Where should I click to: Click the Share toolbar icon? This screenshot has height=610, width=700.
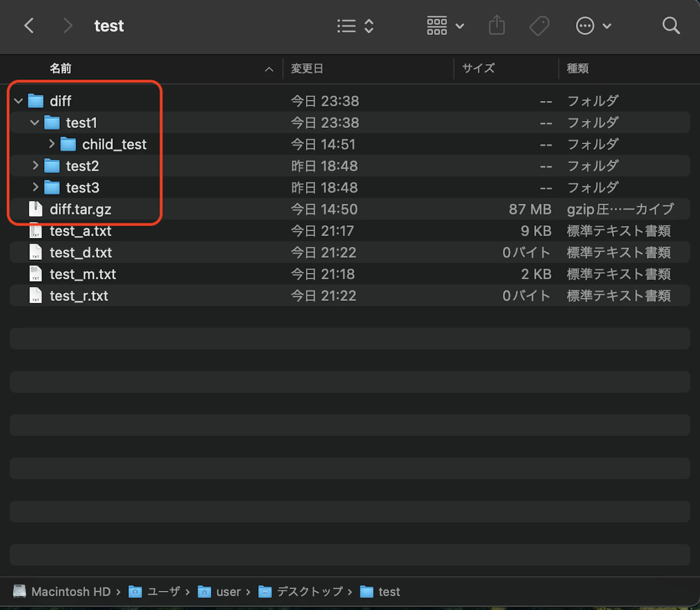tap(497, 25)
